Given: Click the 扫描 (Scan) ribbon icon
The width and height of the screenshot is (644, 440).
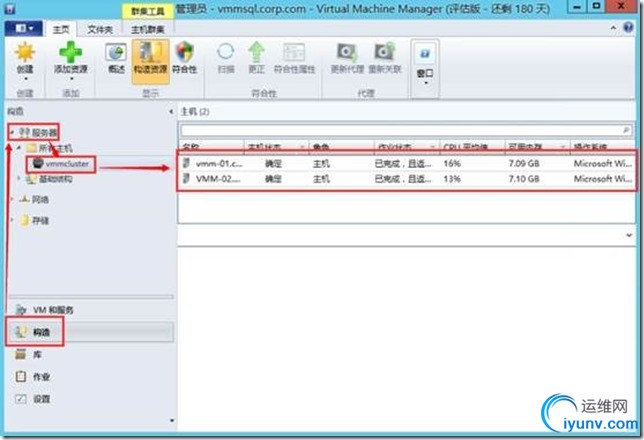Looking at the screenshot, I should [225, 59].
